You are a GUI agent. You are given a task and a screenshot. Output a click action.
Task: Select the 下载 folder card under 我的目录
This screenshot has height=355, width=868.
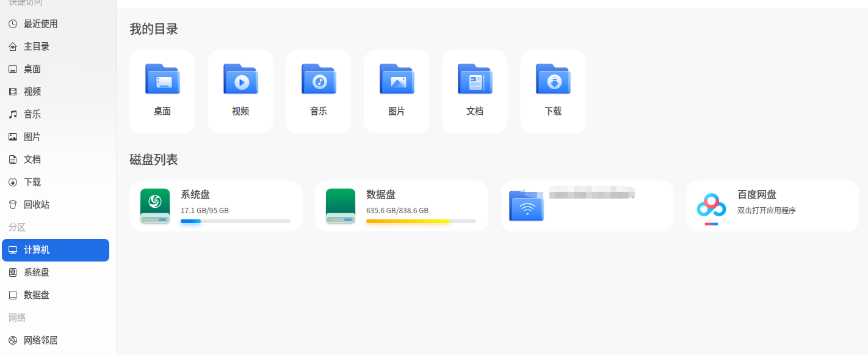click(x=553, y=92)
